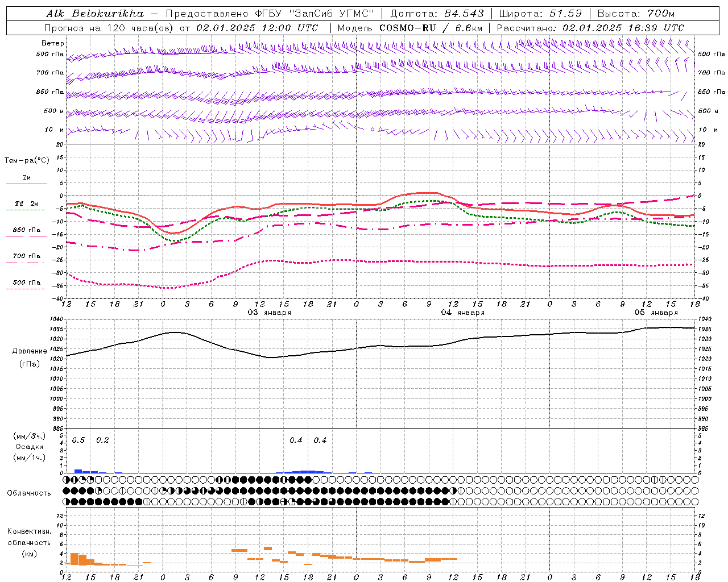728x582 pixels.
Task: Click the 'Конвективн.' convective cloud label
Action: coord(29,531)
